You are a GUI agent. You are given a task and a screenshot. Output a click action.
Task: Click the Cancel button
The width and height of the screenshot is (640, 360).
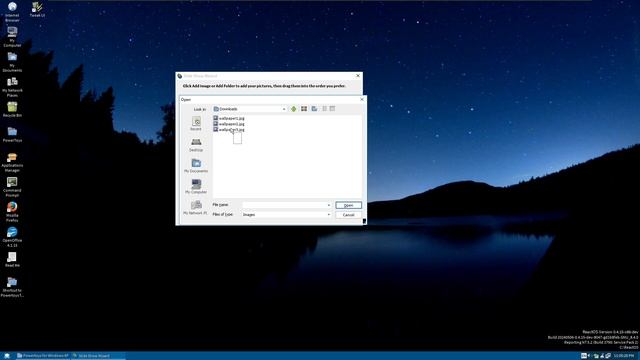tap(349, 215)
